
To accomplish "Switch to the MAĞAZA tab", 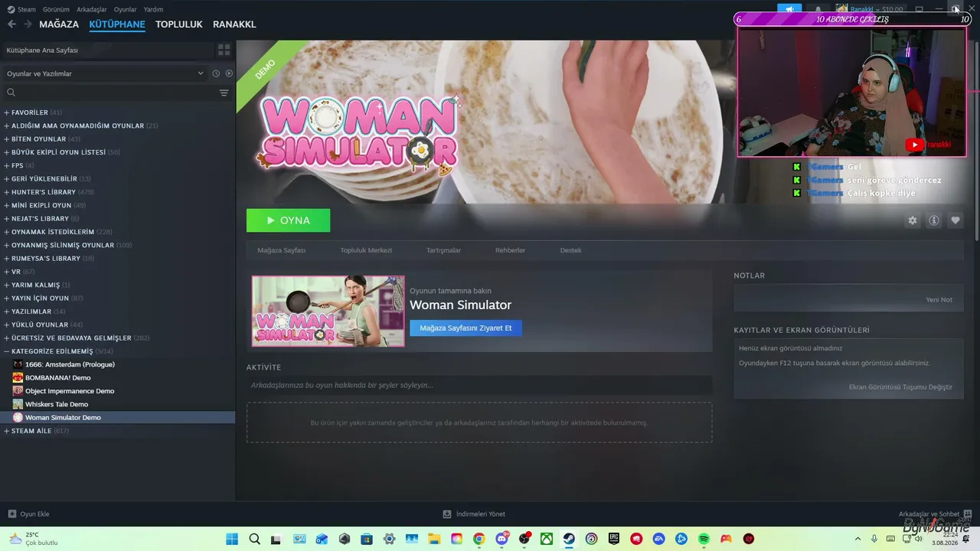I will [59, 24].
